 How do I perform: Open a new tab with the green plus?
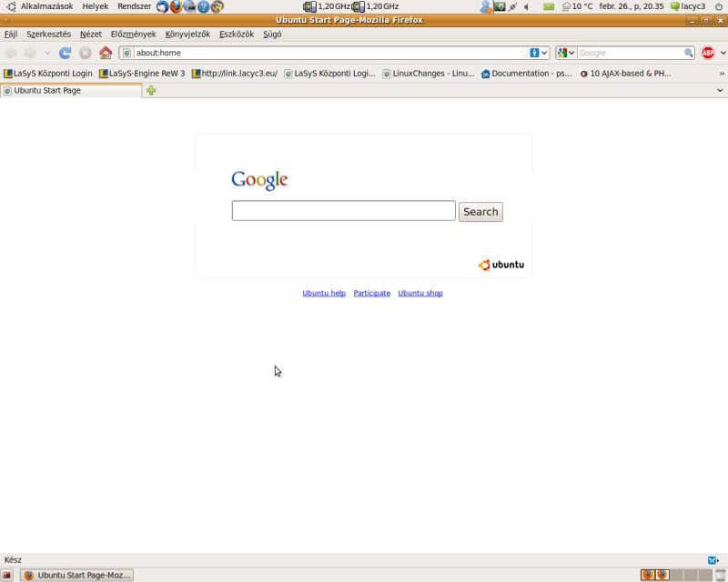tap(151, 91)
